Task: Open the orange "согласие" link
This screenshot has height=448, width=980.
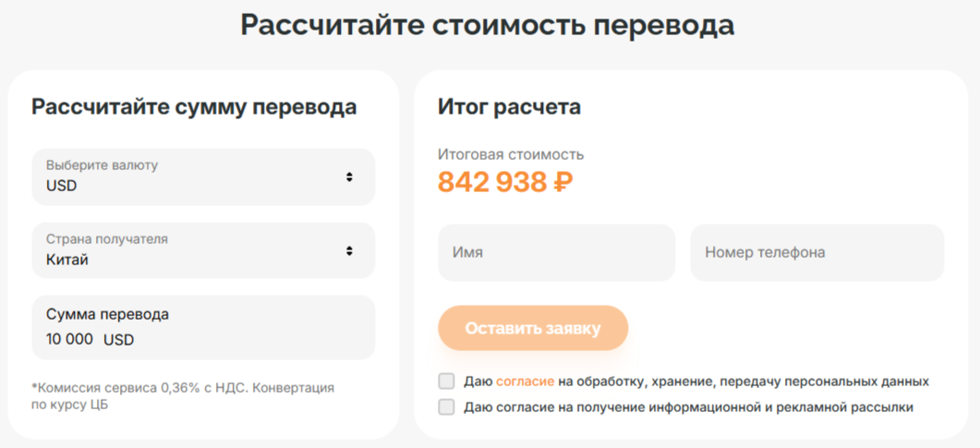Action: click(525, 381)
